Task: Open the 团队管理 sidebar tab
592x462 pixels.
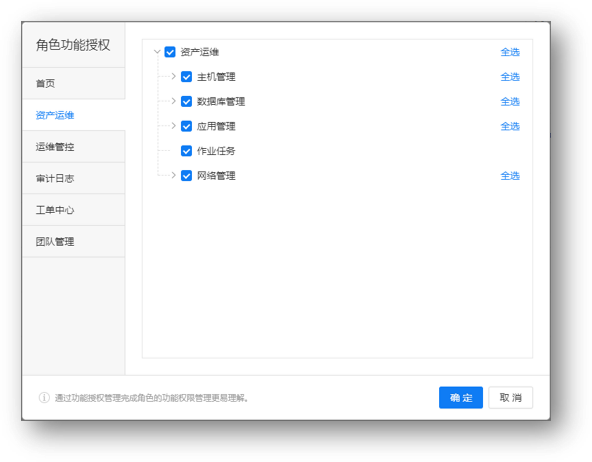Action: (74, 242)
